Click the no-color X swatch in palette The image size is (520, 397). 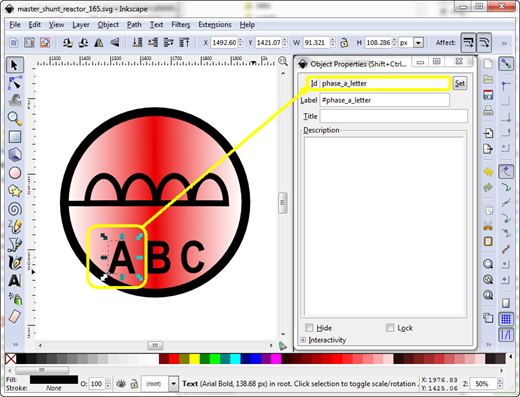[11, 359]
